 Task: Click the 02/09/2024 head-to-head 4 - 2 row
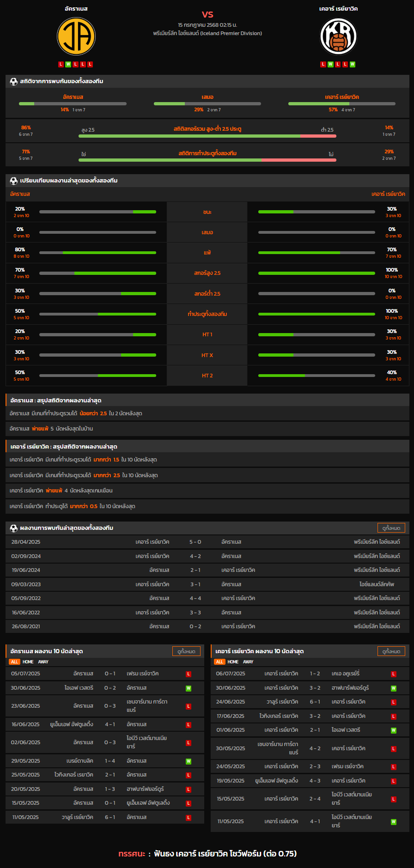207,556
